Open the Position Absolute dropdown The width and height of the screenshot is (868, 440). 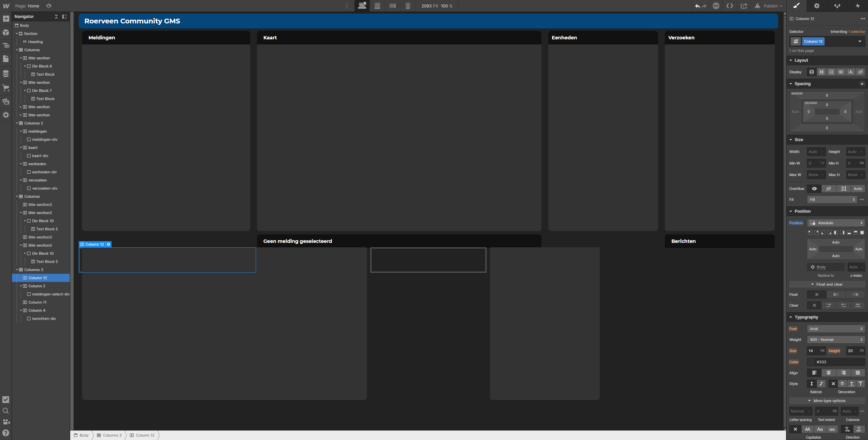coord(836,223)
